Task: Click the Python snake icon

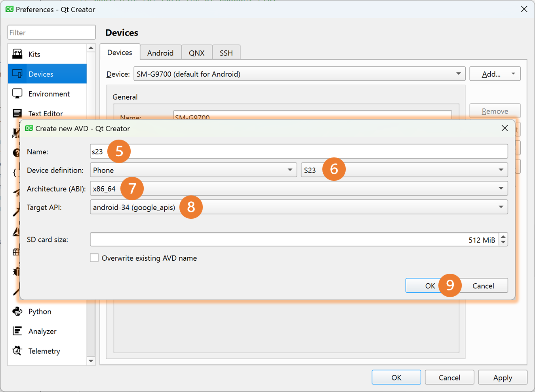Action: (x=17, y=311)
